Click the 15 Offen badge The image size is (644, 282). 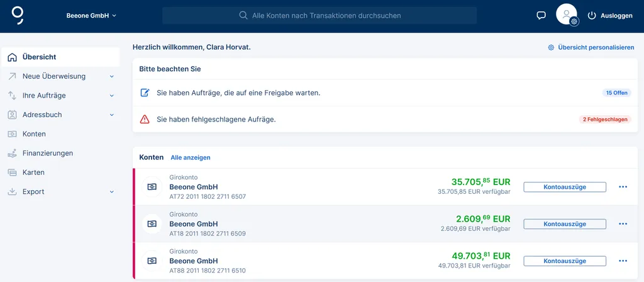[x=617, y=93]
